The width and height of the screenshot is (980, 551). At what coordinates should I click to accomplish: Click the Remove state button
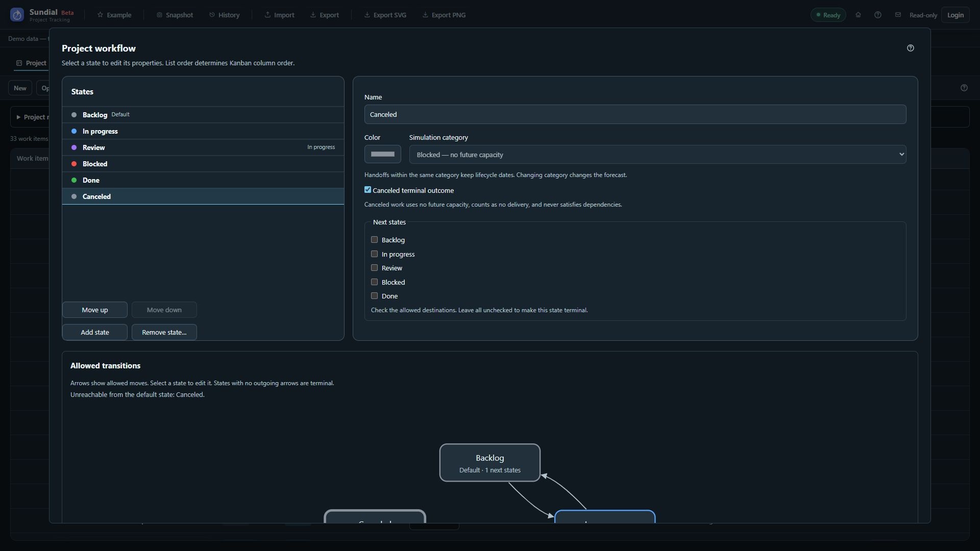pyautogui.click(x=164, y=332)
